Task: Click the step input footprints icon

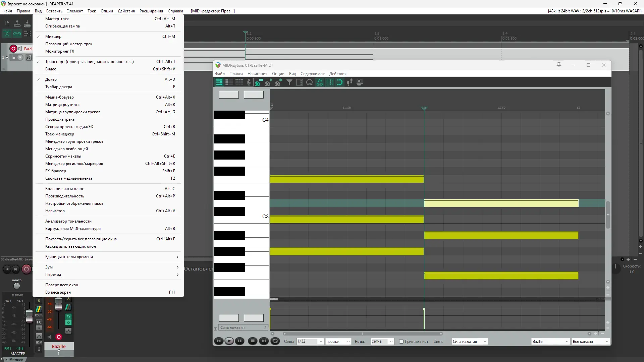Action: tap(350, 82)
